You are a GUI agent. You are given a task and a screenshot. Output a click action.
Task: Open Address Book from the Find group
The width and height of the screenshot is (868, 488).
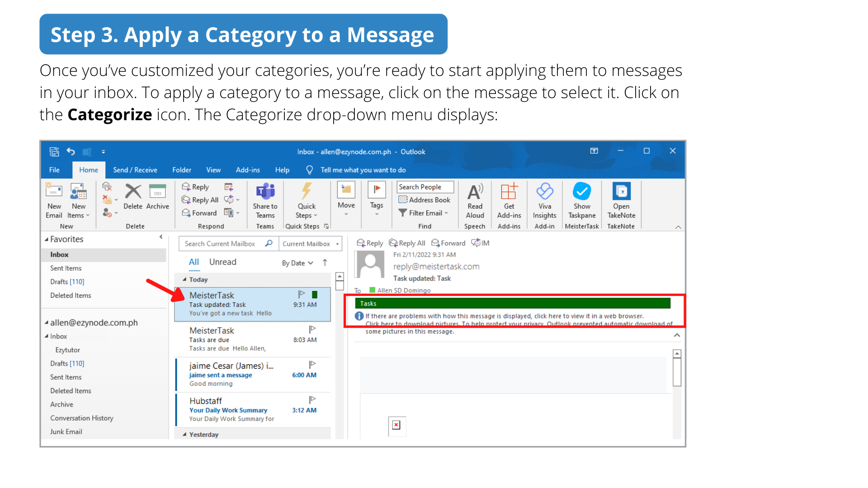(425, 200)
